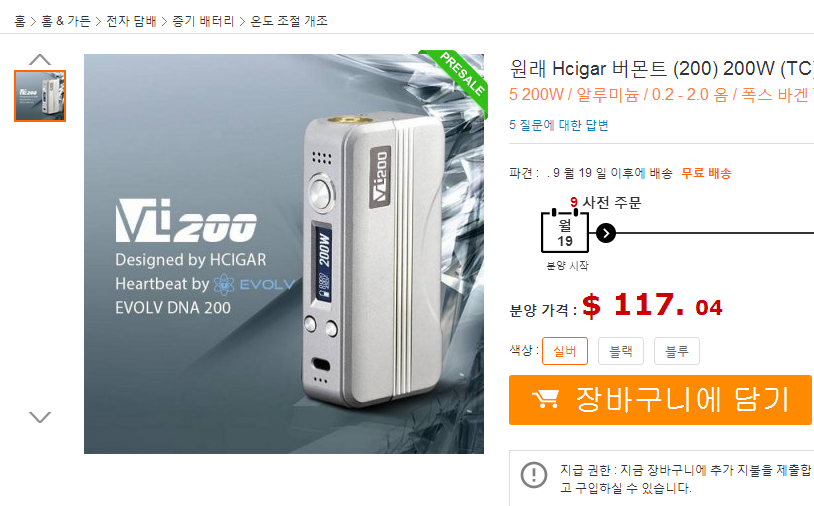Click the down arrow below thumbnails

point(40,417)
